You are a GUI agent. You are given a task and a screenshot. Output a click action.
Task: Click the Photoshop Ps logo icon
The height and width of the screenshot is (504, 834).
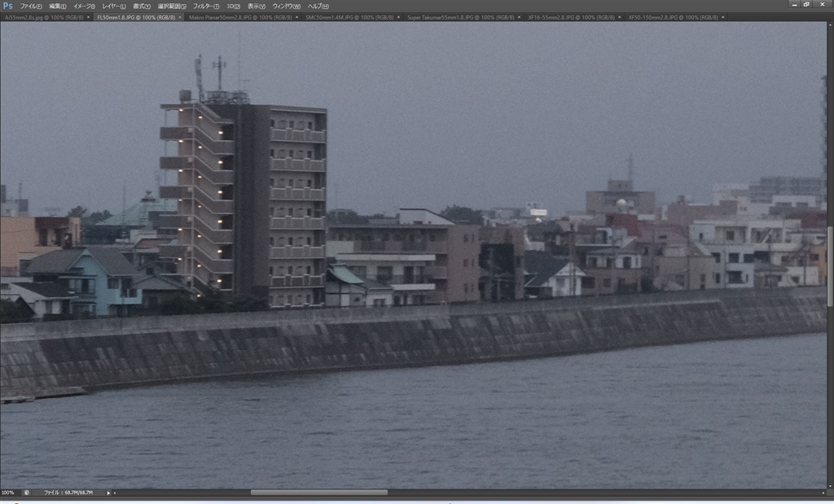click(x=7, y=6)
